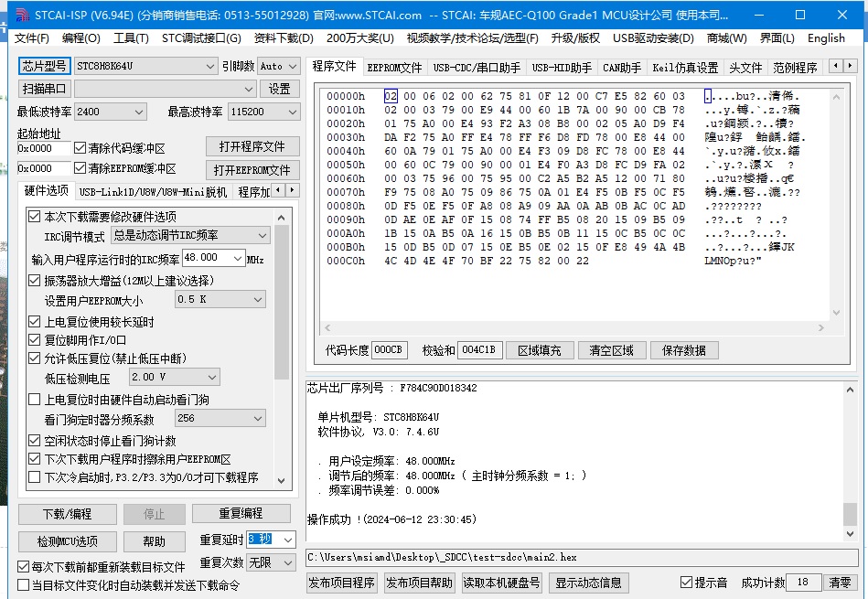The height and width of the screenshot is (599, 868).
Task: Click log output scroll-down arrow
Action: click(850, 534)
